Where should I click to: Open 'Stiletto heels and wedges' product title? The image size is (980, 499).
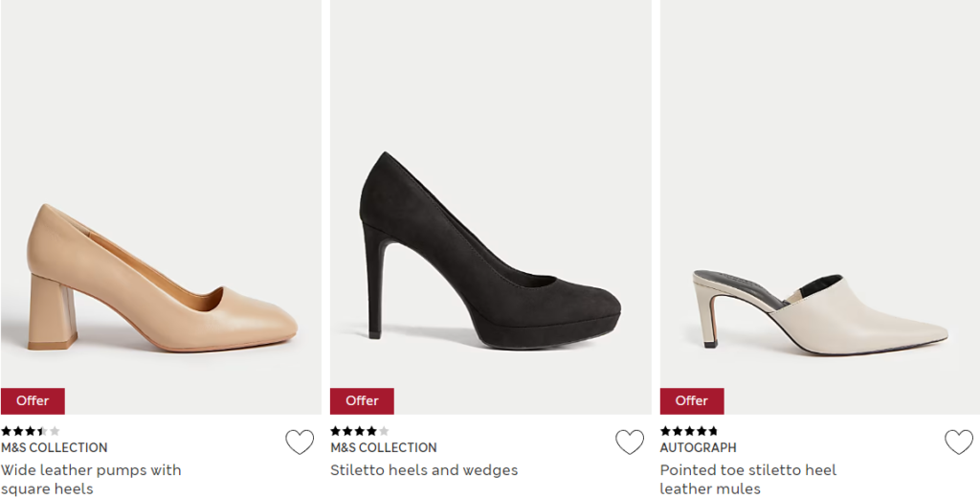click(x=424, y=469)
